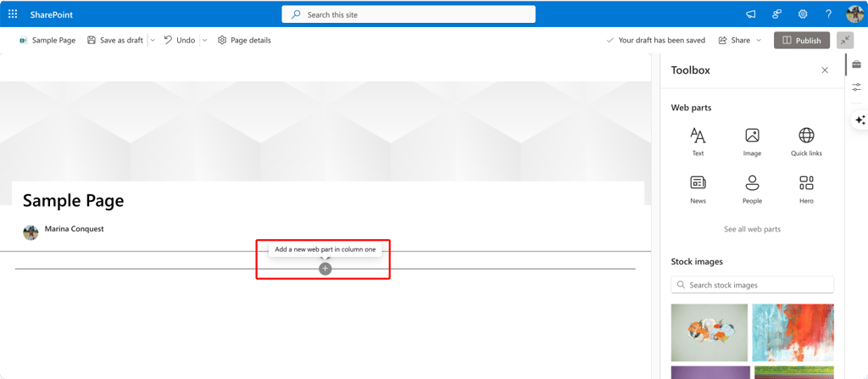Click the Share button
868x379 pixels.
tap(734, 40)
